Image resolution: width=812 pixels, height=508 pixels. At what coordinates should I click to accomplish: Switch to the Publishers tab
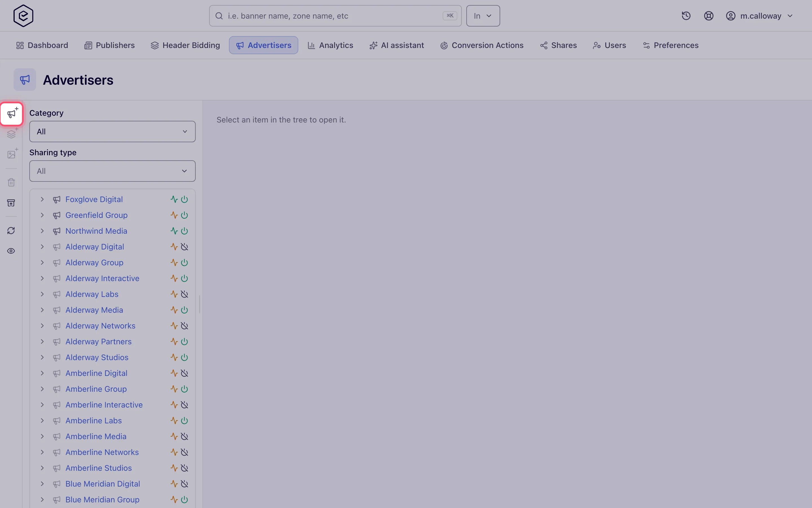[109, 45]
